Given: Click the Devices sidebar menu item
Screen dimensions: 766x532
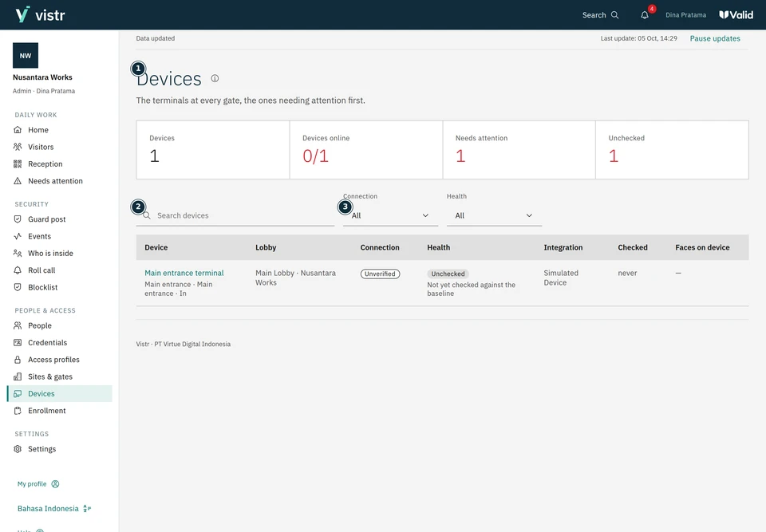Looking at the screenshot, I should 60,394.
